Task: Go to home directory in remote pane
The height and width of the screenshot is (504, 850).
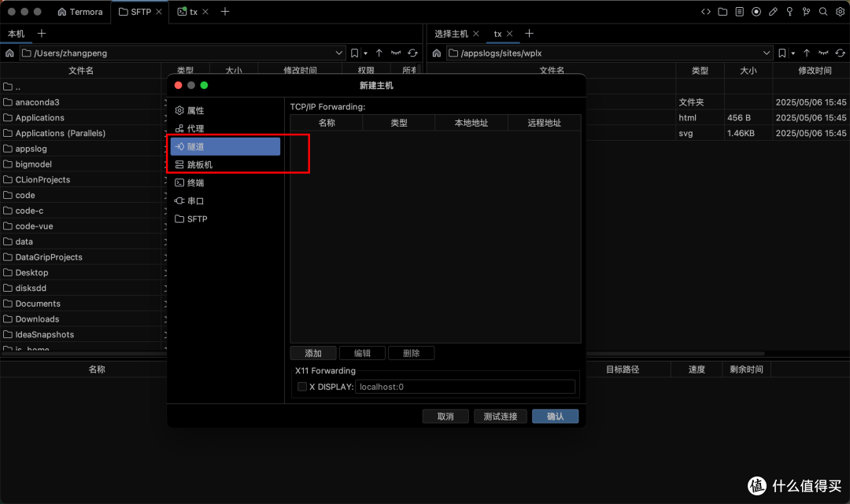Action: (436, 53)
